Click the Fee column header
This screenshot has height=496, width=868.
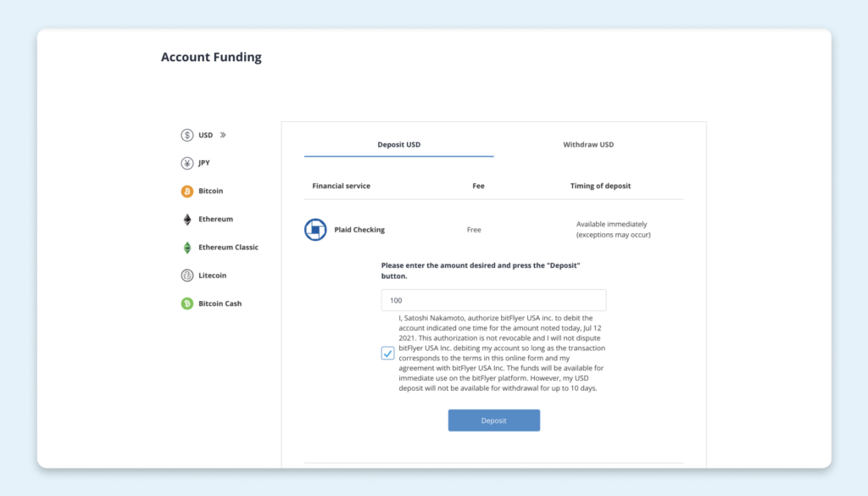click(x=478, y=186)
